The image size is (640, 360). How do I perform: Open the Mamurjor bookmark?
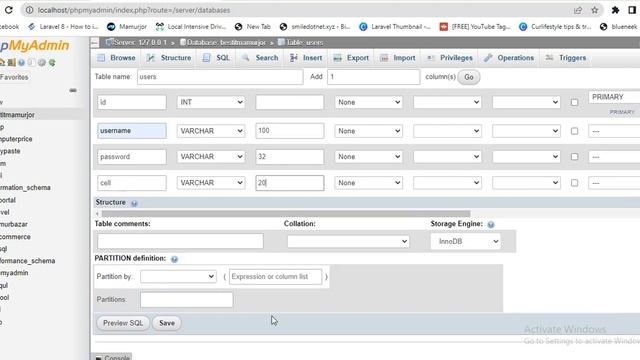click(x=127, y=27)
